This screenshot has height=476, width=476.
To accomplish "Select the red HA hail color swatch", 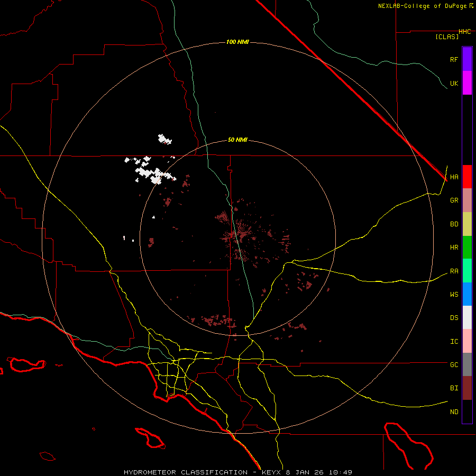I will [467, 177].
